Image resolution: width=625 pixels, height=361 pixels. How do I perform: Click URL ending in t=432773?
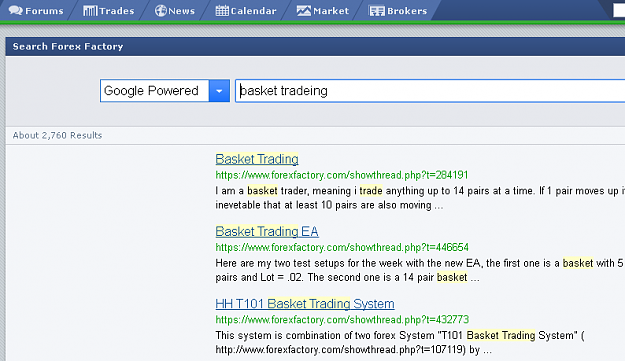pos(342,320)
